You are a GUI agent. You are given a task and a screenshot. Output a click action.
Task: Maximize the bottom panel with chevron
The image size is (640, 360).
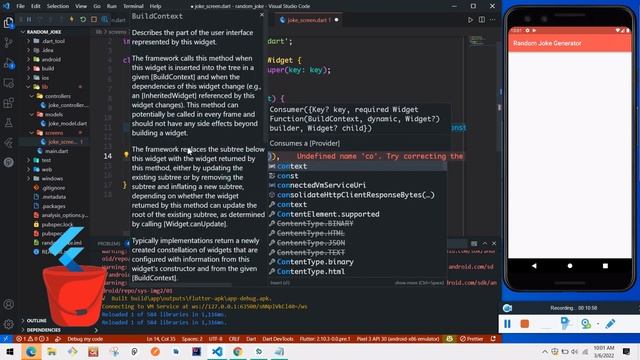484,243
